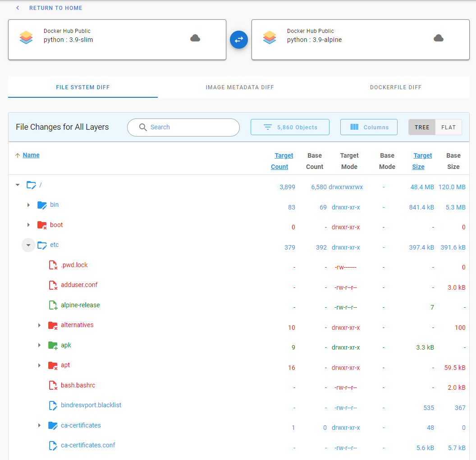This screenshot has height=460, width=476.
Task: Click the cloud icon in python 3.9-alpine card
Action: (439, 38)
